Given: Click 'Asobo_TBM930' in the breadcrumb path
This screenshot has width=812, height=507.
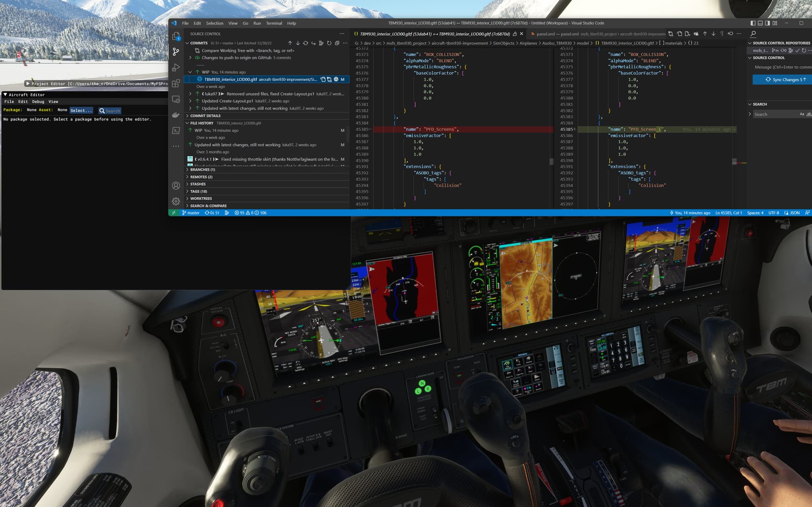Looking at the screenshot, I should pos(557,43).
